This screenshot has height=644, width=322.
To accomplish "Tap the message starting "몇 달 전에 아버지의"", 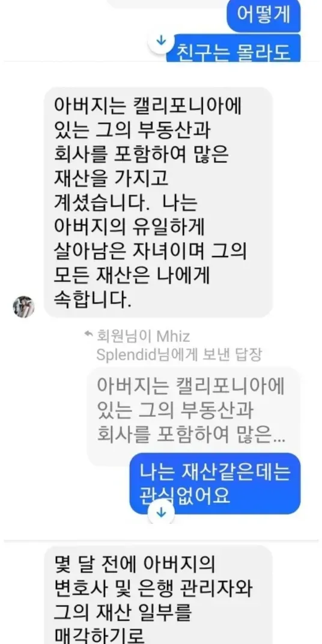I will (158, 595).
